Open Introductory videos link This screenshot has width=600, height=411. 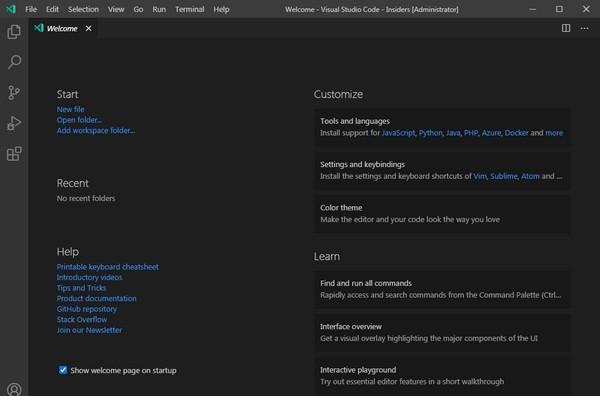pos(90,277)
